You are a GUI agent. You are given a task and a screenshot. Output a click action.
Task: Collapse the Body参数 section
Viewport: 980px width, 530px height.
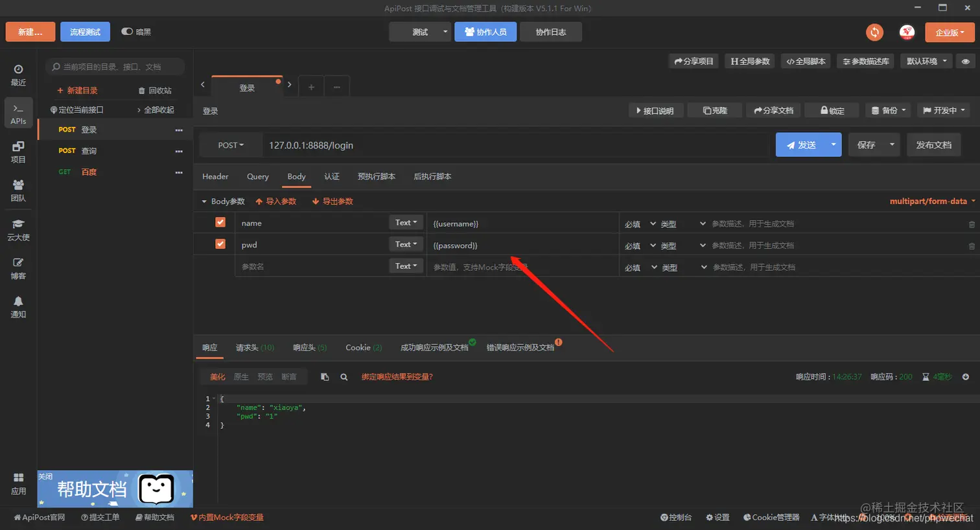[204, 202]
